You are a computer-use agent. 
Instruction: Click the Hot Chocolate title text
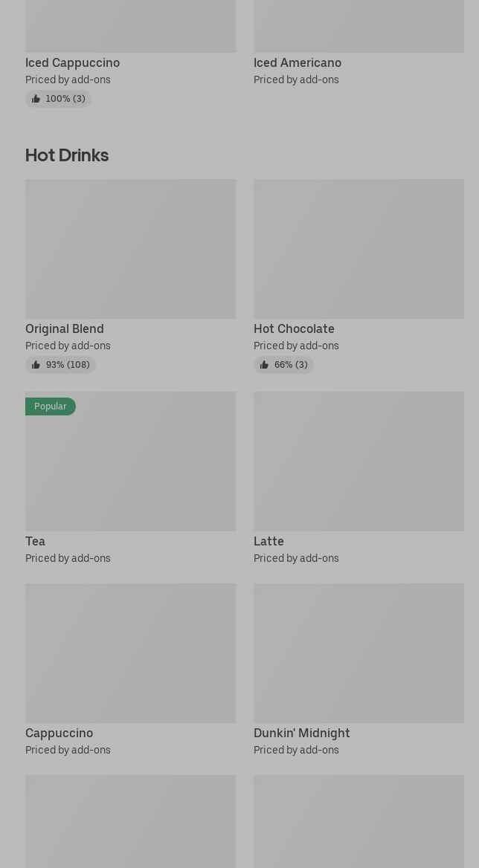click(x=294, y=328)
